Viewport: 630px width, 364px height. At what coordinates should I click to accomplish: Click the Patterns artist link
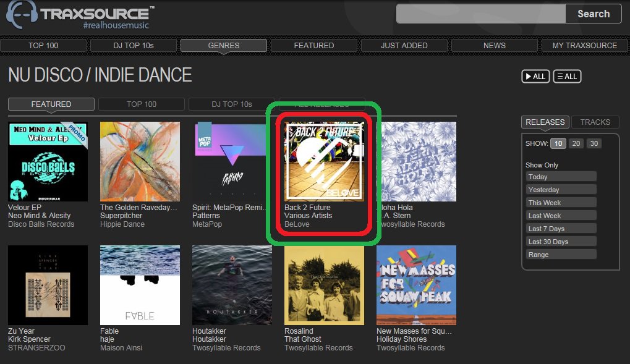tap(206, 216)
